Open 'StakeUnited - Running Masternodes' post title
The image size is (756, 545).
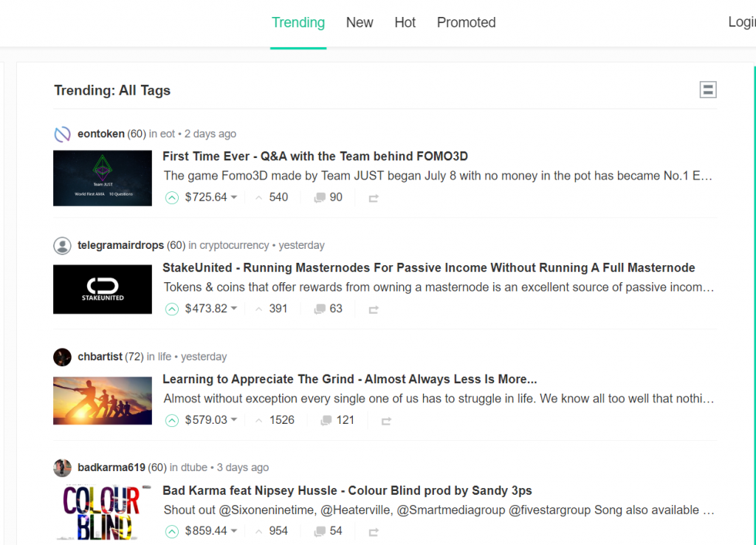point(429,267)
